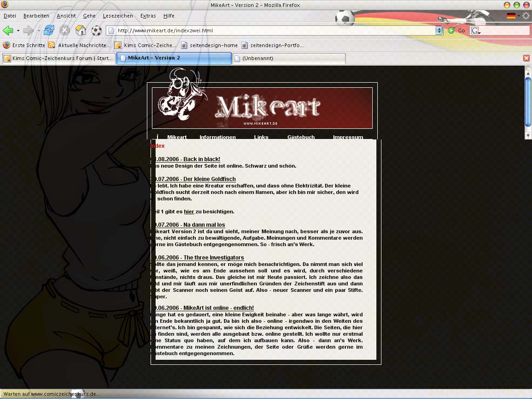Viewport: 532px width, 399px height.
Task: Click the Stop loading button
Action: pos(65,31)
